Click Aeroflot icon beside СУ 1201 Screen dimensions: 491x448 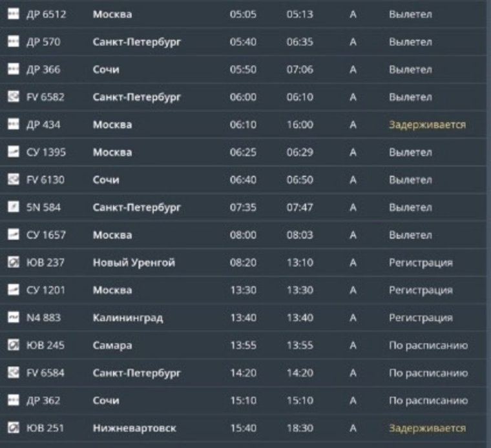[x=13, y=290]
